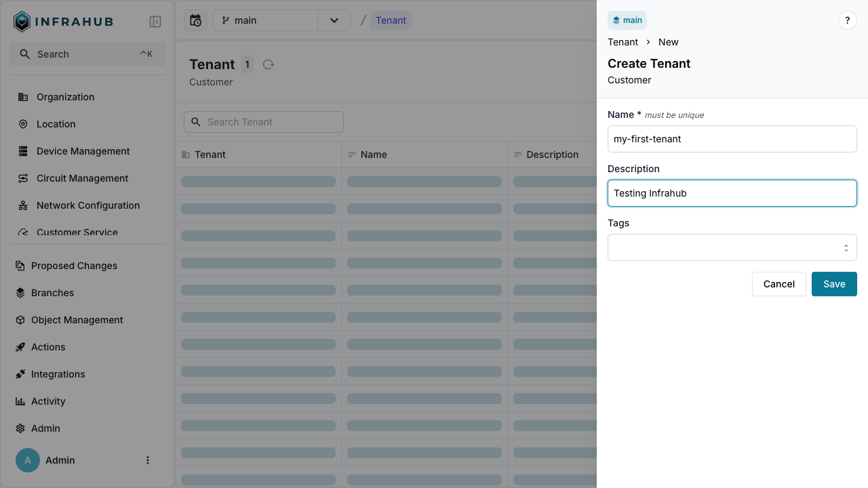This screenshot has height=488, width=868.
Task: Cancel tenant creation
Action: click(778, 284)
